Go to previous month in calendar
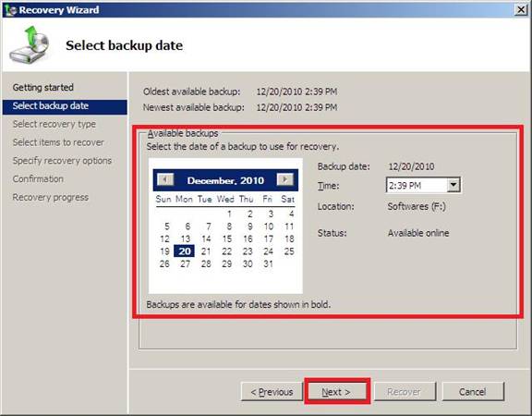 click(165, 179)
